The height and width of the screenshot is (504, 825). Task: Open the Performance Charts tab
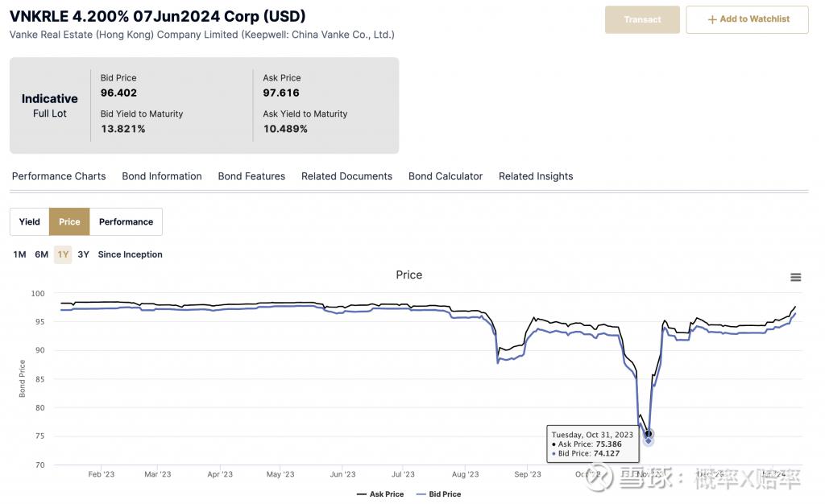click(59, 176)
